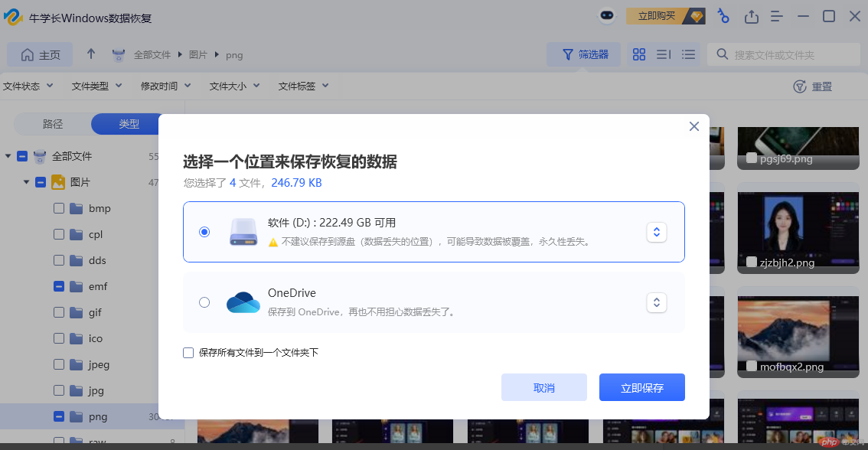Image resolution: width=868 pixels, height=450 pixels.
Task: Select 图片 in the breadcrumb
Action: pos(197,55)
